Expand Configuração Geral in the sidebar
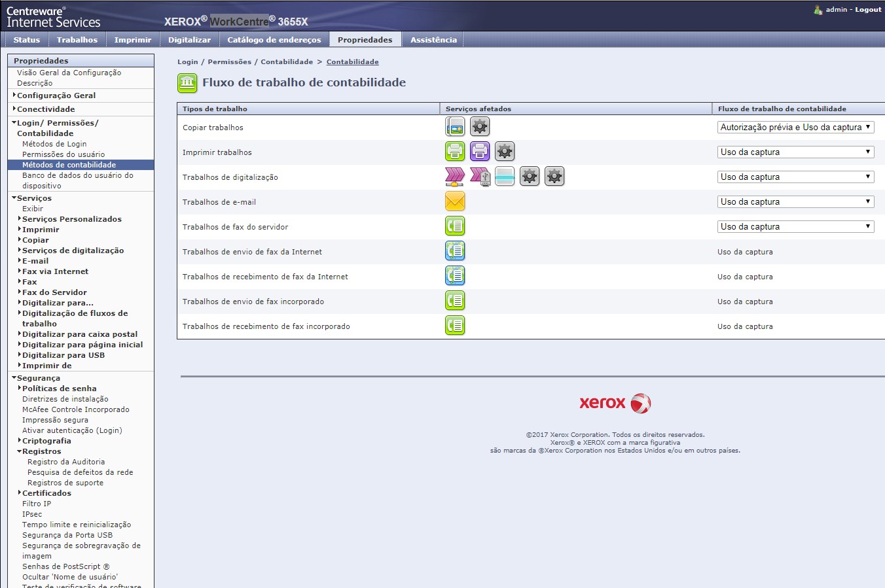Viewport: 885px width, 588px height. point(56,95)
